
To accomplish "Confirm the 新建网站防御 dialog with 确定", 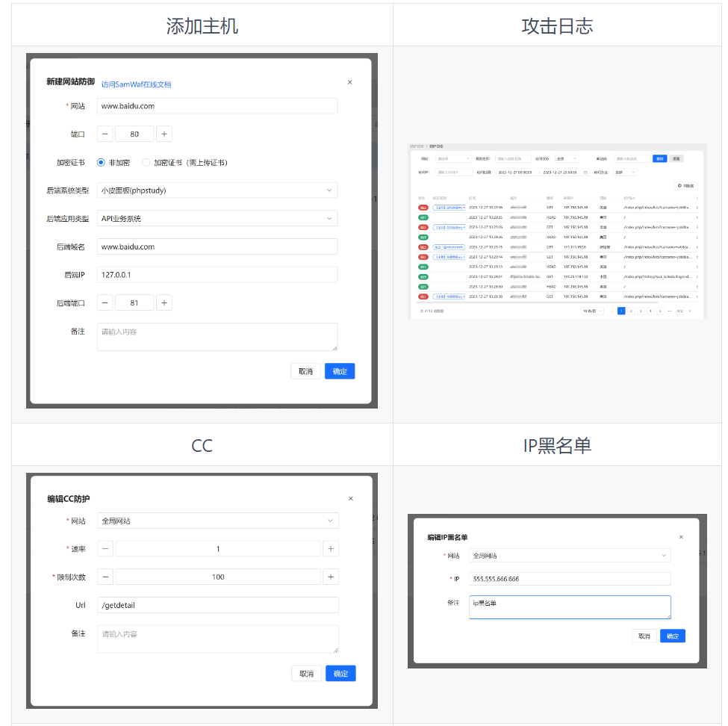I will pos(340,371).
